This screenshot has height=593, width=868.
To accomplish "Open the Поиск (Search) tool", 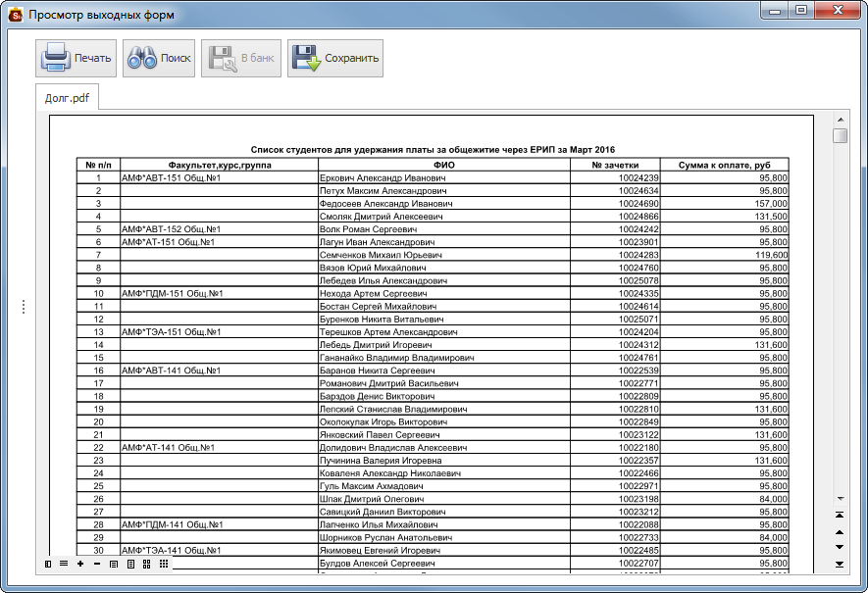I will tap(159, 58).
